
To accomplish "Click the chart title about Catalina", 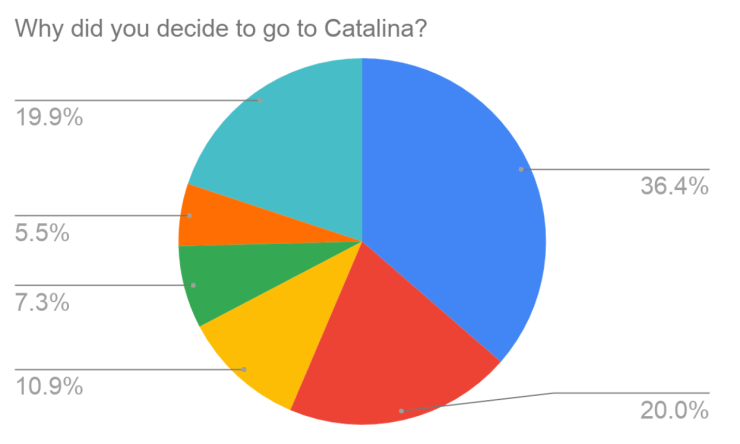I will click(x=221, y=29).
